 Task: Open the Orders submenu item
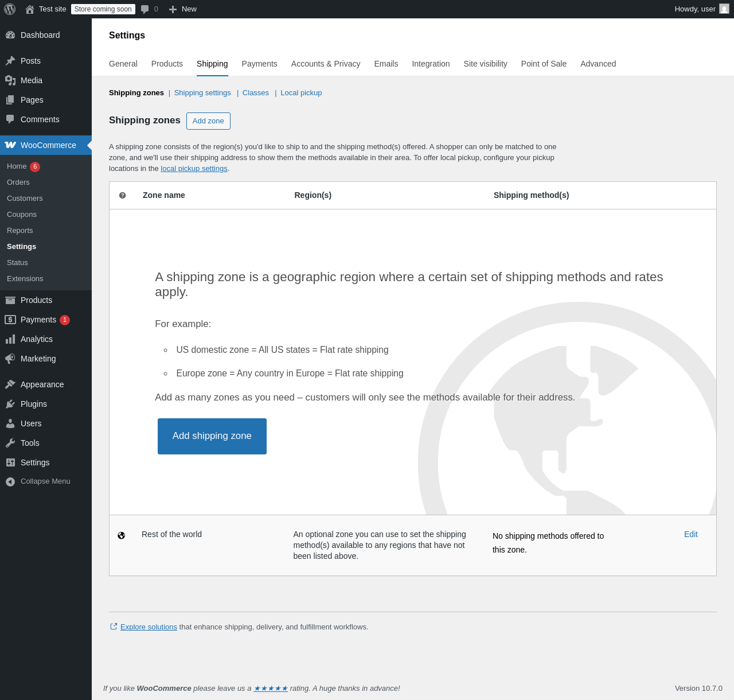[18, 182]
